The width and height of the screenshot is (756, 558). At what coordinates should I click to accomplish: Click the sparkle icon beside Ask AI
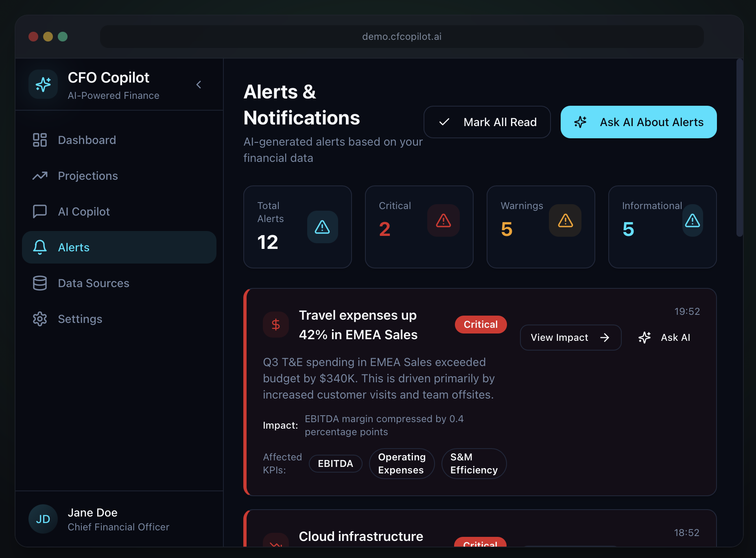(644, 337)
